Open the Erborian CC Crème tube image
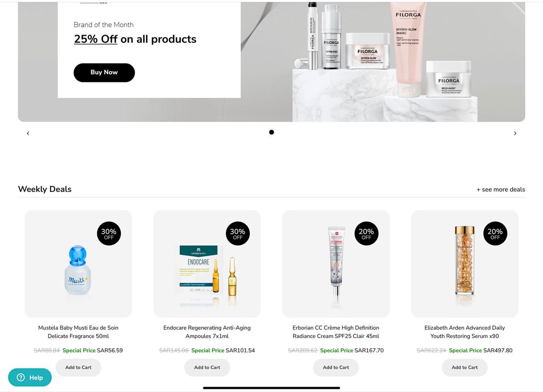 [x=336, y=264]
